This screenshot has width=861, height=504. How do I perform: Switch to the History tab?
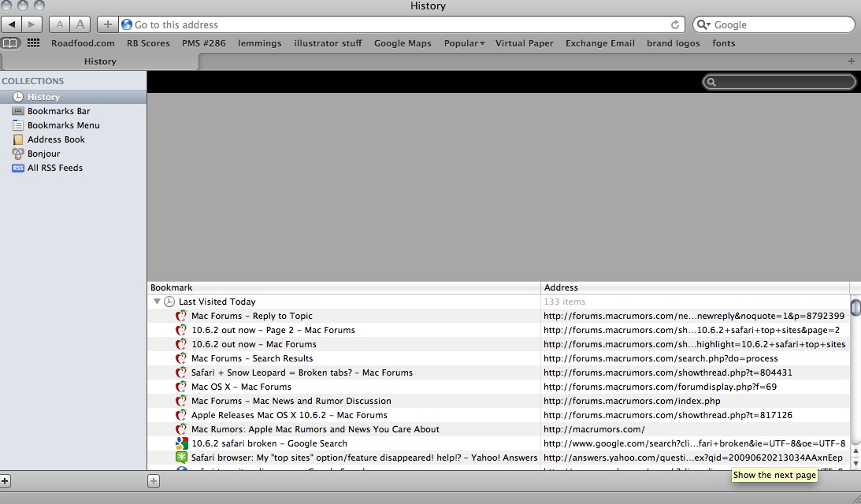tap(100, 61)
